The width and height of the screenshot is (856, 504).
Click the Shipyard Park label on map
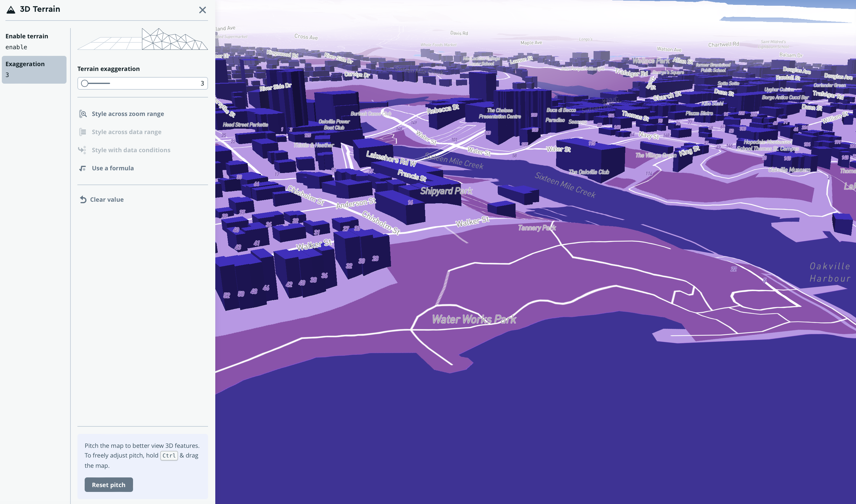446,191
